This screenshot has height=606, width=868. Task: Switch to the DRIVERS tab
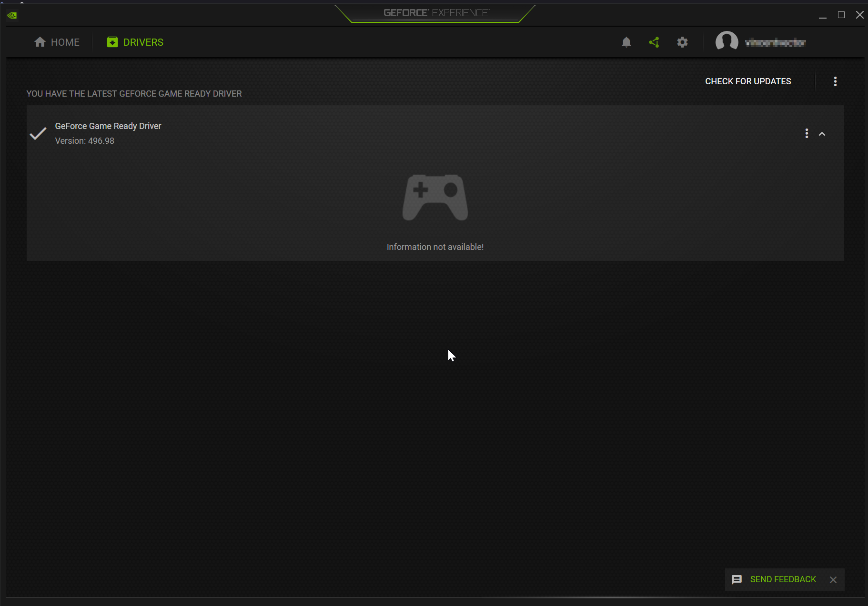[x=135, y=42]
